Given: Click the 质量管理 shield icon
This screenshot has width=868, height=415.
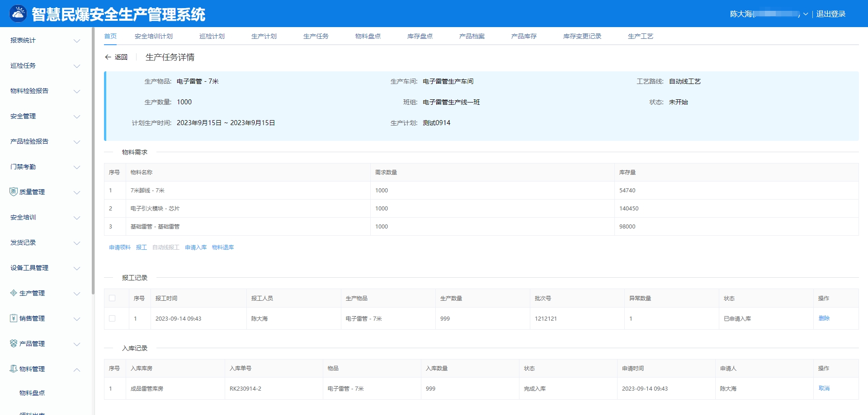Looking at the screenshot, I should (14, 192).
